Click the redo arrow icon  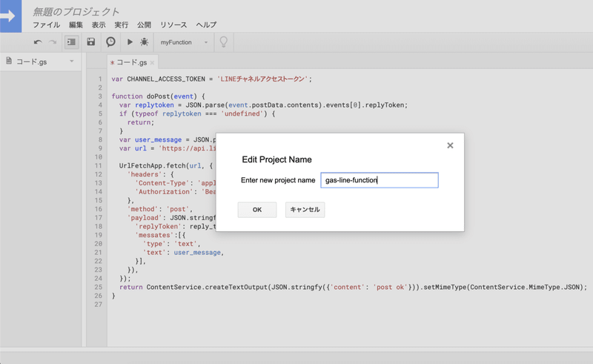coord(53,42)
